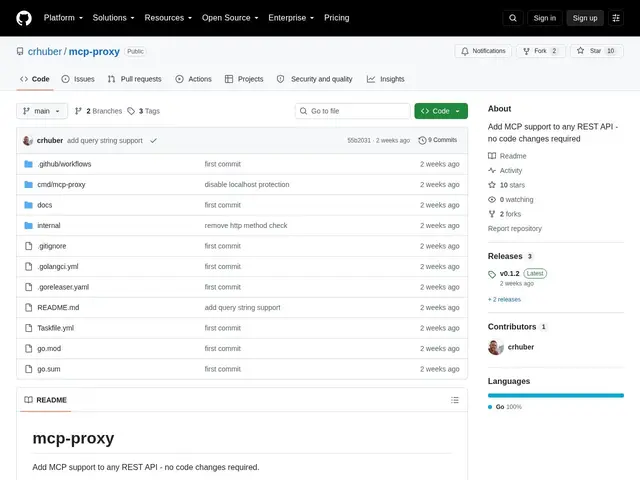Click the Sign up button

[584, 18]
